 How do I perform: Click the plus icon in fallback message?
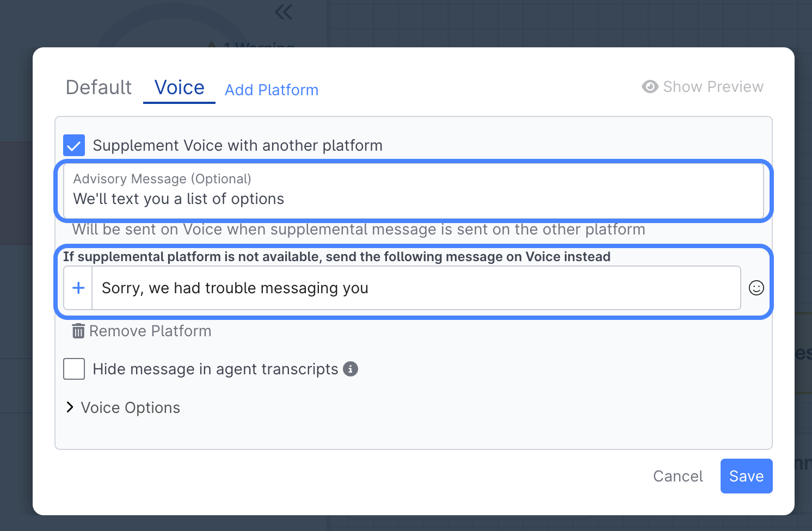pyautogui.click(x=78, y=288)
